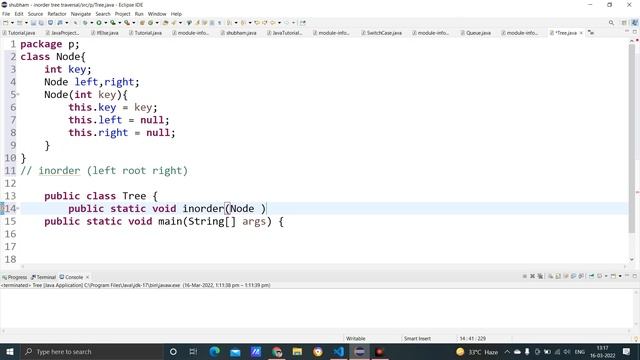
Task: Switch to the JavaProject editor tab
Action: [x=62, y=33]
